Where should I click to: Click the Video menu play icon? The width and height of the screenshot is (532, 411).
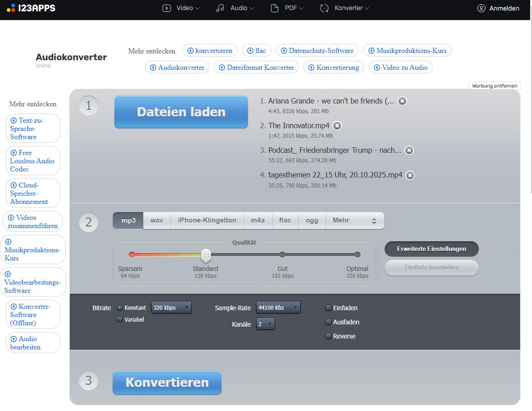point(166,8)
